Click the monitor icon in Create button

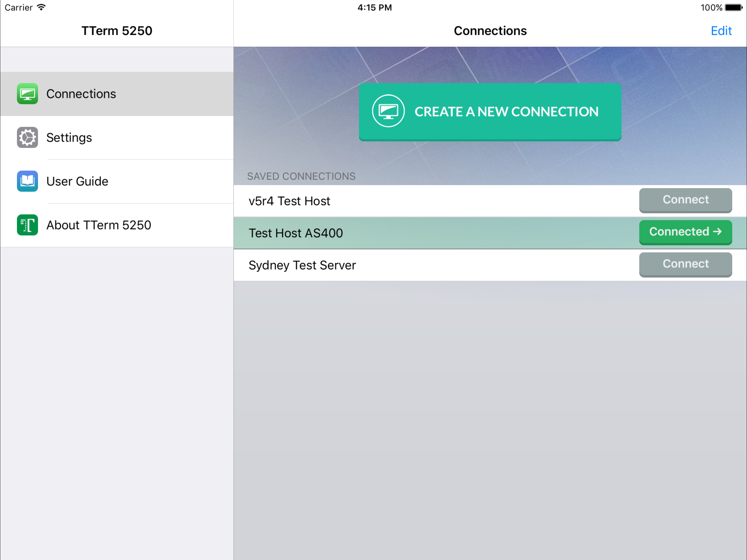click(x=388, y=111)
